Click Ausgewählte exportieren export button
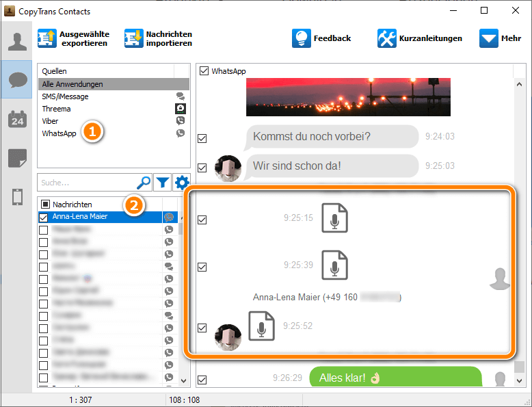532x407 pixels. point(74,38)
